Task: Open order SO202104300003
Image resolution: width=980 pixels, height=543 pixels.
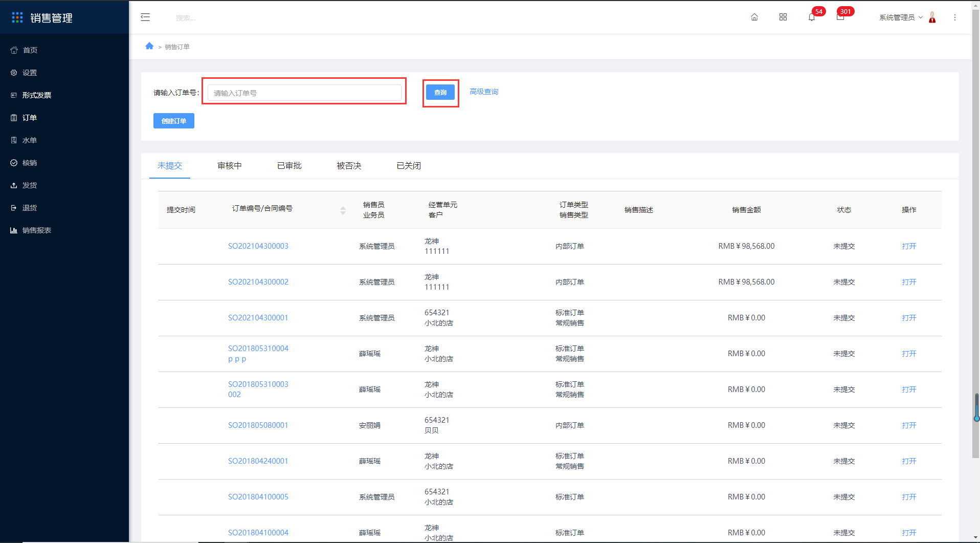Action: pyautogui.click(x=258, y=246)
